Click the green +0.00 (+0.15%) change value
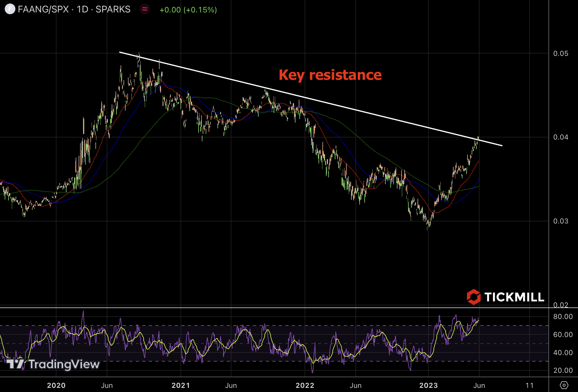Image resolution: width=578 pixels, height=392 pixels. 188,10
